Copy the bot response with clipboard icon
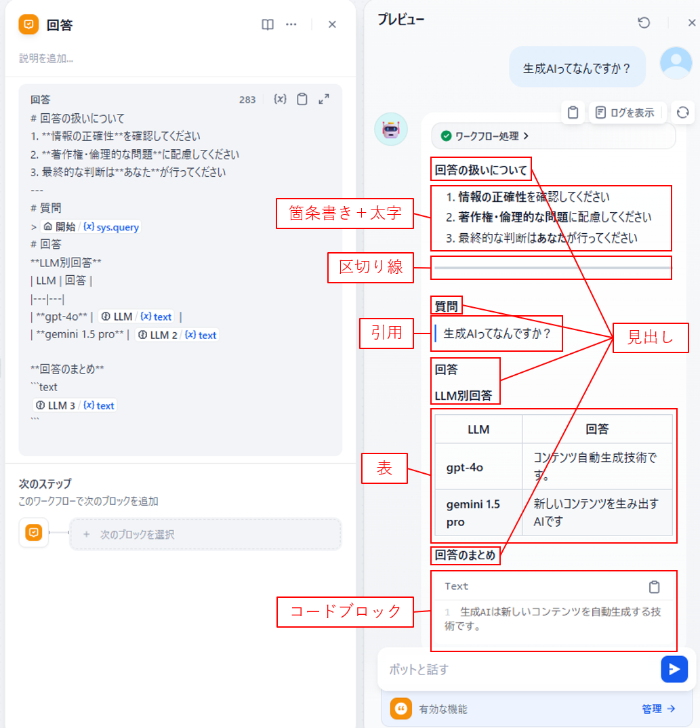700x728 pixels. 573,113
